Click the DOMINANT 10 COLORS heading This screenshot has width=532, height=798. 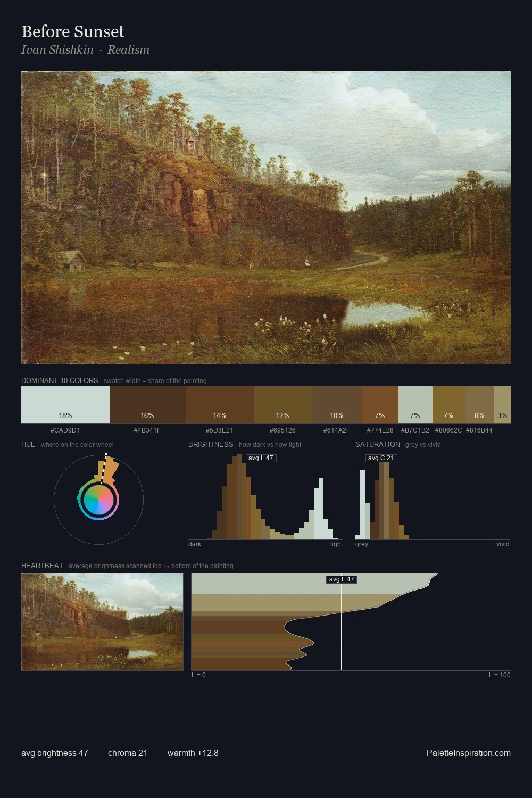[x=60, y=381]
